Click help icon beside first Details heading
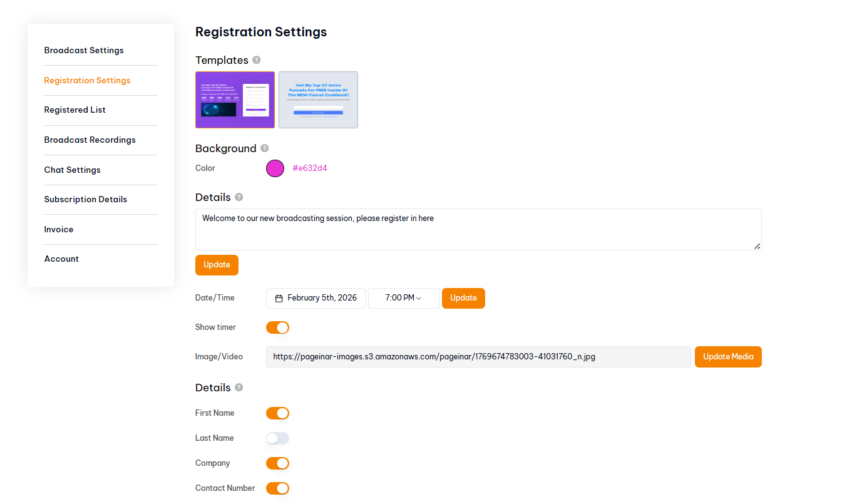The width and height of the screenshot is (852, 504). 239,197
